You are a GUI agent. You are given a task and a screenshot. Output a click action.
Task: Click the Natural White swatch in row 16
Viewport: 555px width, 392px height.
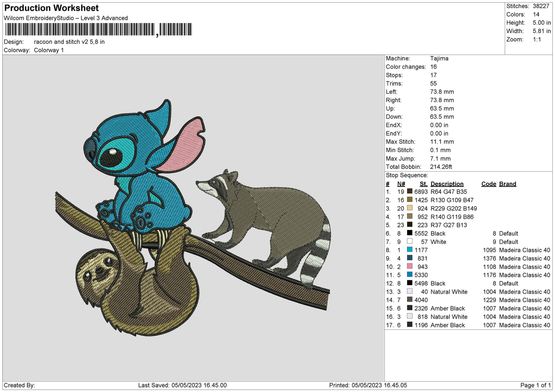[409, 316]
